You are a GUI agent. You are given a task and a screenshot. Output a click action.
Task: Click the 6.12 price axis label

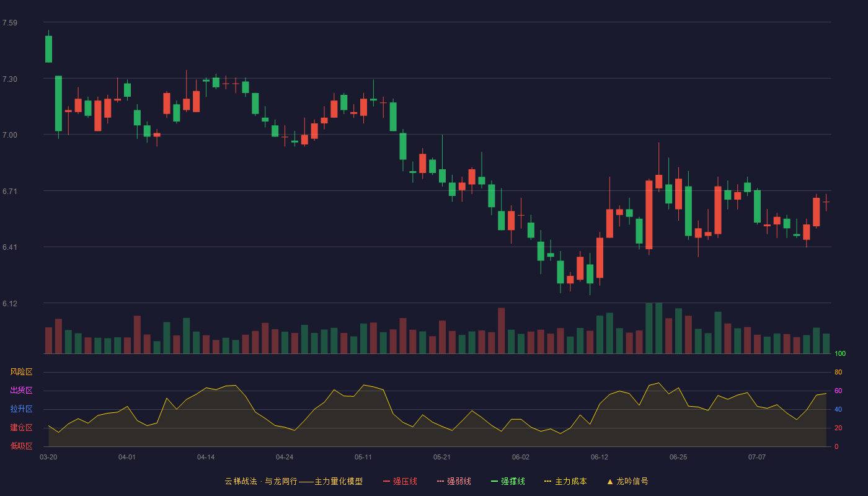[x=10, y=303]
